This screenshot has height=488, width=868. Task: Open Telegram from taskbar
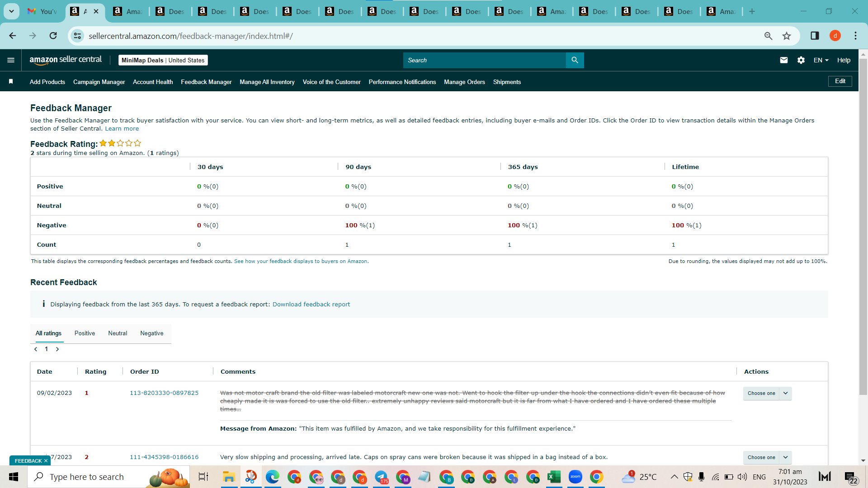(x=381, y=477)
